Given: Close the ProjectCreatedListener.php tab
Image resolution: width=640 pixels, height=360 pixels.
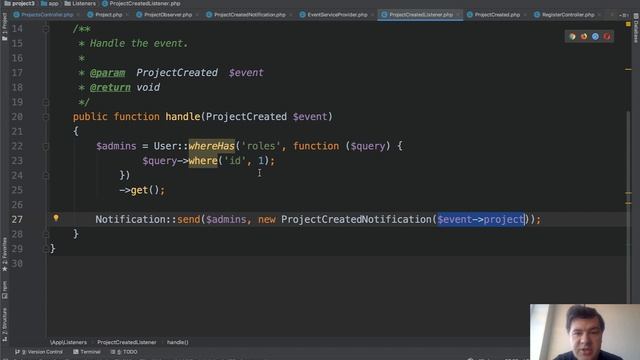Looking at the screenshot, I should click(x=458, y=15).
